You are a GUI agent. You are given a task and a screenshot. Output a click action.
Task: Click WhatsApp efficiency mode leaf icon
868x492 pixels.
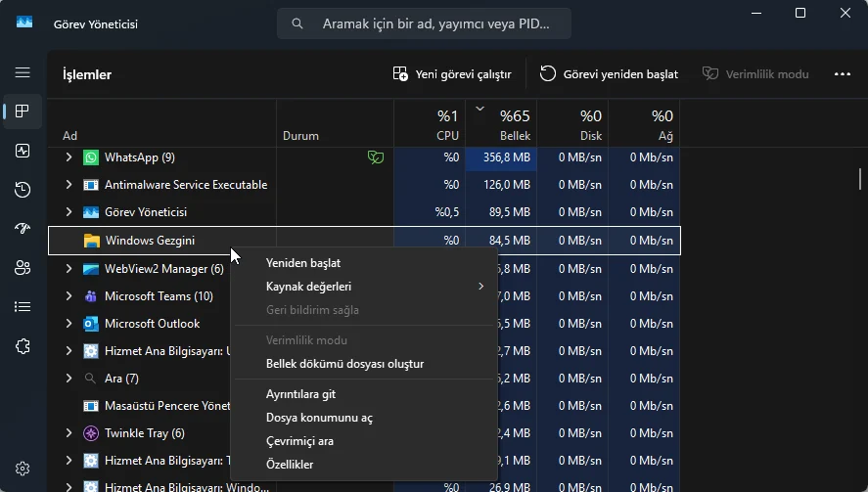click(376, 157)
